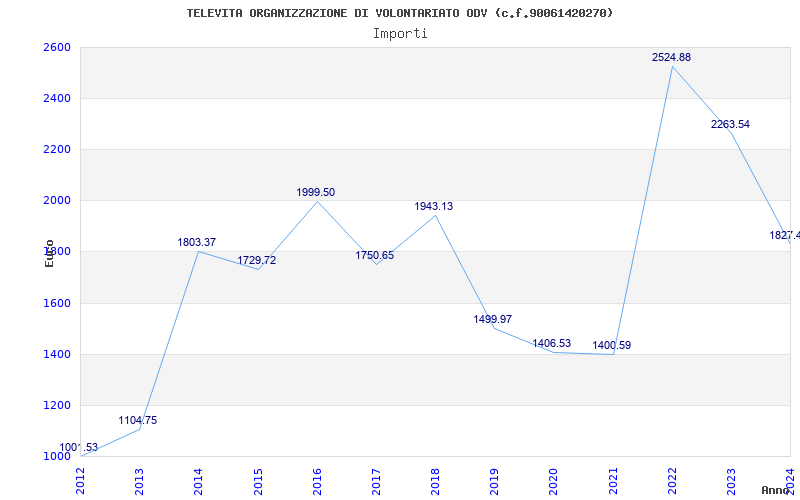Select the 1400.59 data label
This screenshot has width=800, height=500.
[x=612, y=345]
